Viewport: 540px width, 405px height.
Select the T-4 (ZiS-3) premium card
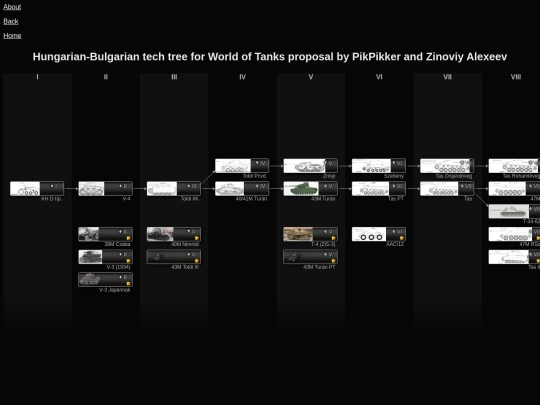[310, 234]
